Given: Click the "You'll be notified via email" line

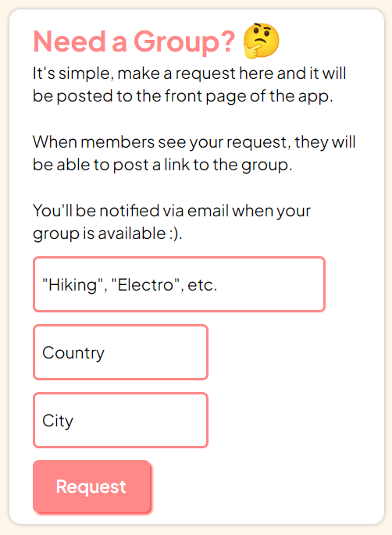Looking at the screenshot, I should pos(172,211).
